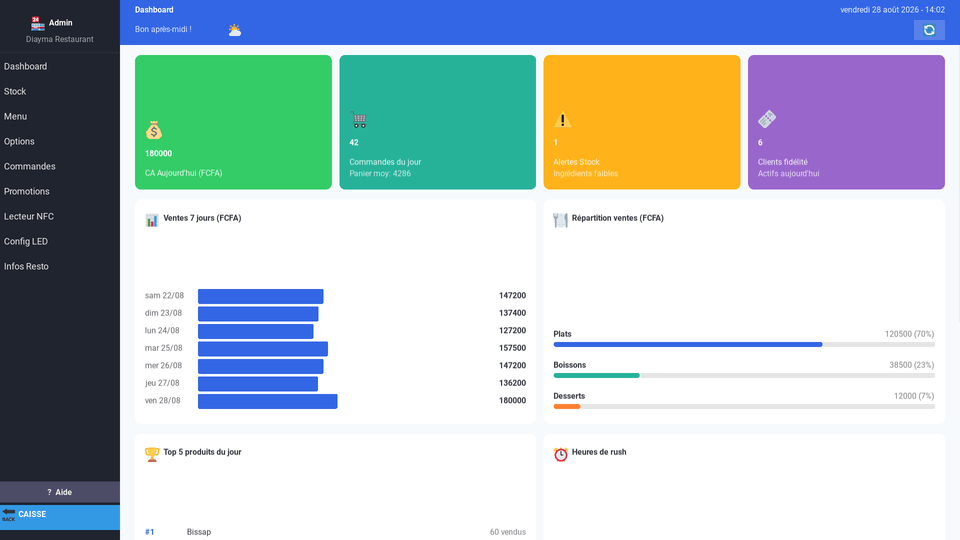This screenshot has height=540, width=960.
Task: Go to Stock in the sidebar
Action: (60, 91)
